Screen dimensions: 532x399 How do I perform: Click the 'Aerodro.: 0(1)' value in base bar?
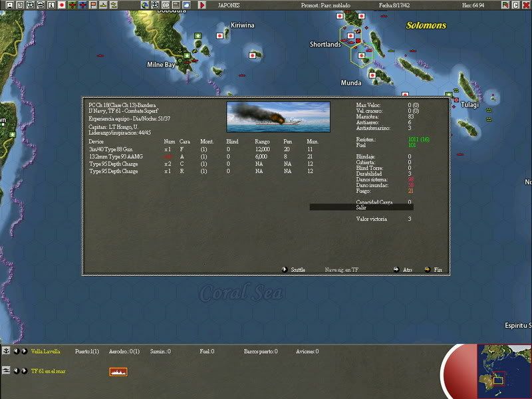pos(124,351)
